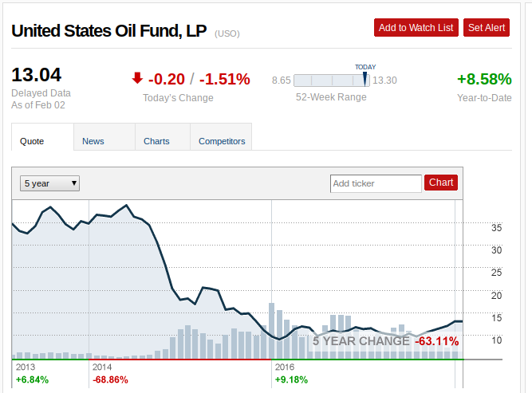Click the 5 YEAR CHANGE -63.11% label
The width and height of the screenshot is (532, 393).
tap(385, 341)
